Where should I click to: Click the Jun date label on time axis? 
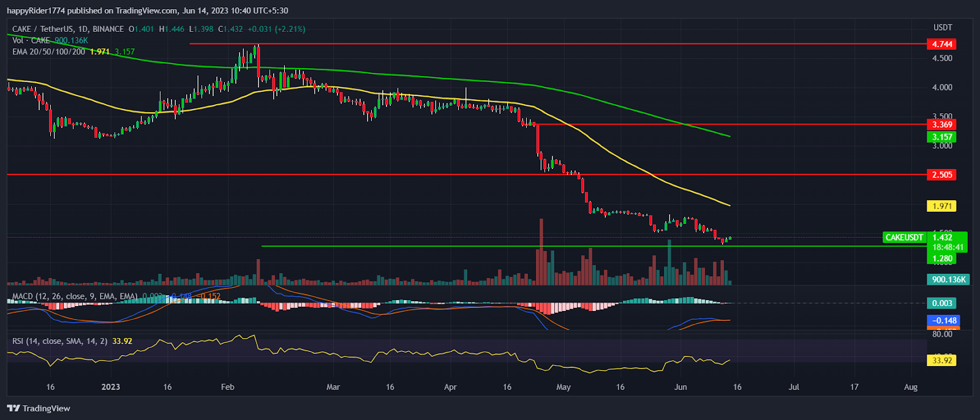(x=680, y=387)
